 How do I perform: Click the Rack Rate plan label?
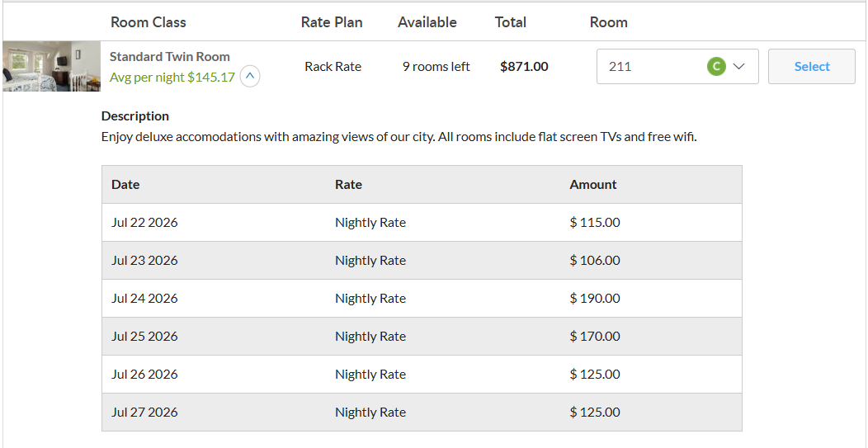(x=333, y=67)
